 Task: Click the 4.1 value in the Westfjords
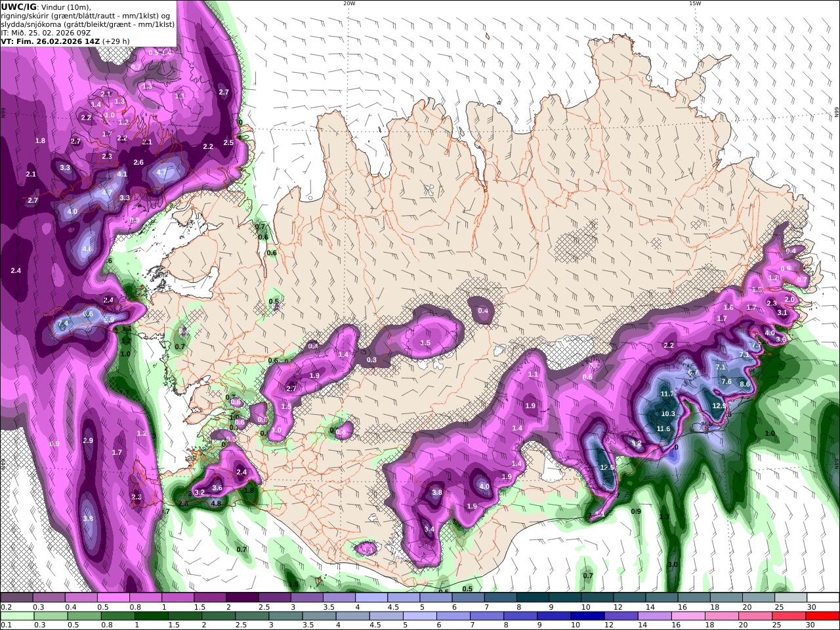122,175
